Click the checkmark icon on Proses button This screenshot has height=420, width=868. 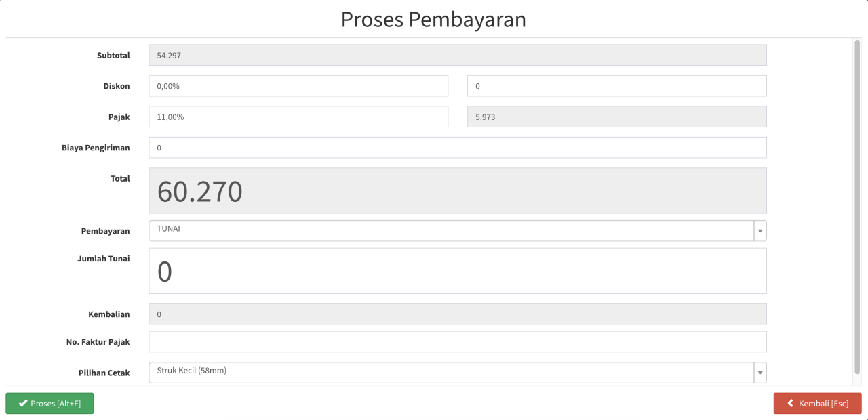tap(23, 404)
